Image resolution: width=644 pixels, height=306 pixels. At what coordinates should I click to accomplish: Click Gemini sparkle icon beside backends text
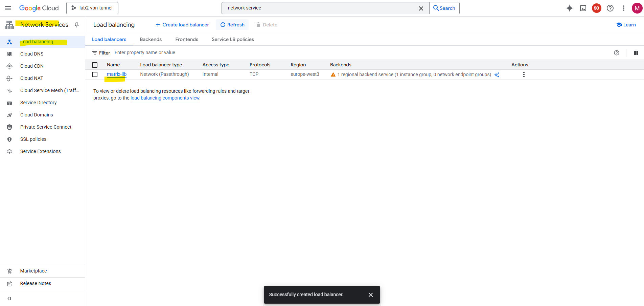click(497, 75)
